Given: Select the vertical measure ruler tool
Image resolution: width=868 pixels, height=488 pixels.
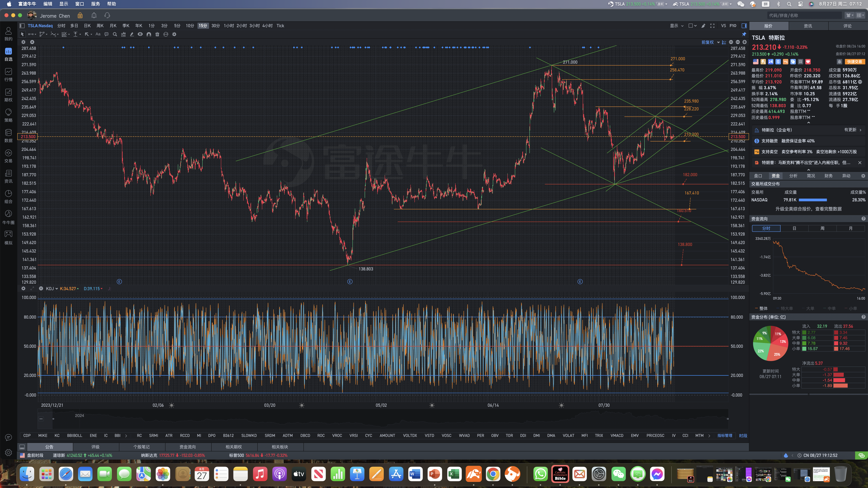Looking at the screenshot, I should (x=75, y=34).
